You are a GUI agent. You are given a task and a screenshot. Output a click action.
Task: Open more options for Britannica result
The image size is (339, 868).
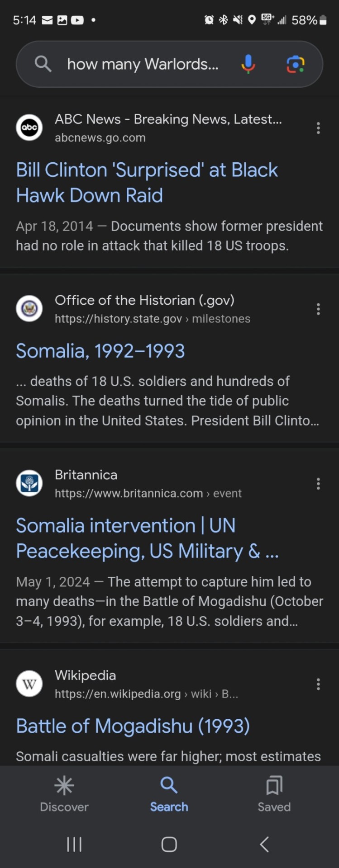pyautogui.click(x=318, y=484)
